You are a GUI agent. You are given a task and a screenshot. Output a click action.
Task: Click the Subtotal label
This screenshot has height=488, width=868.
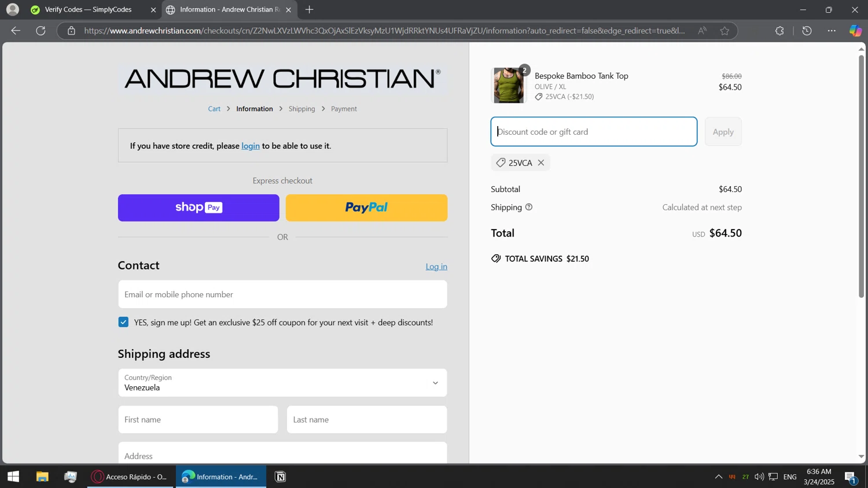click(x=506, y=189)
